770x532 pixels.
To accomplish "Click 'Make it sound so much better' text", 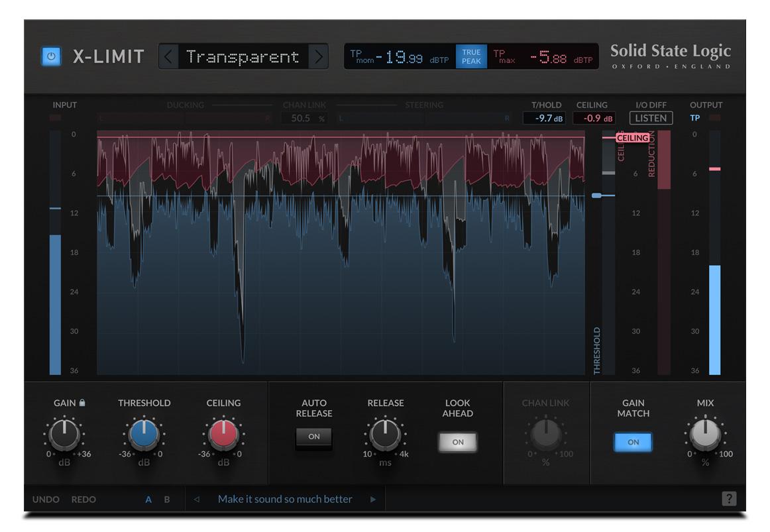I will pyautogui.click(x=285, y=499).
